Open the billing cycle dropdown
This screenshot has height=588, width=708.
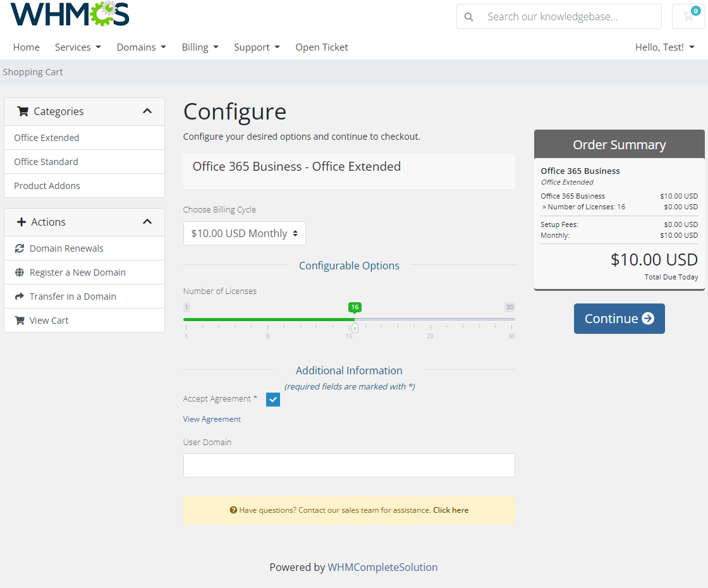244,233
